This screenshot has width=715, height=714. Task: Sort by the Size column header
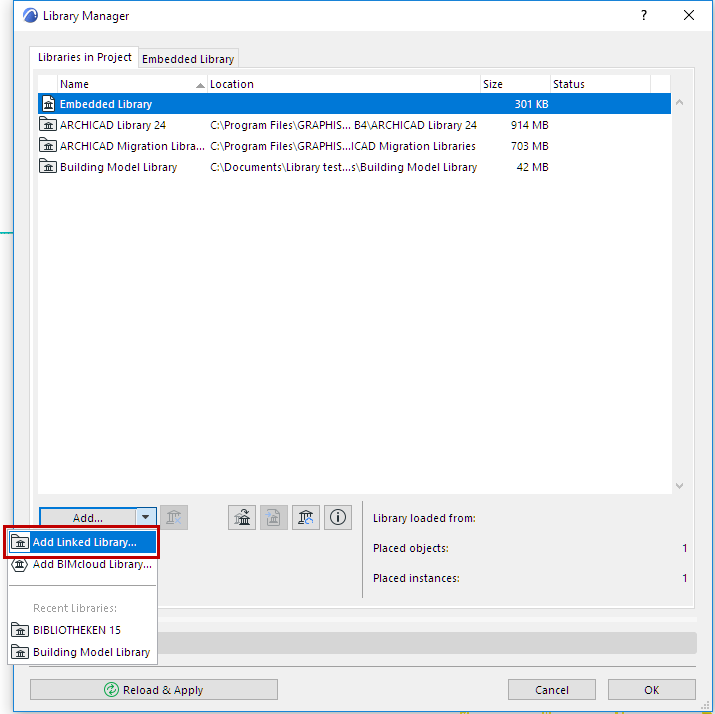515,84
